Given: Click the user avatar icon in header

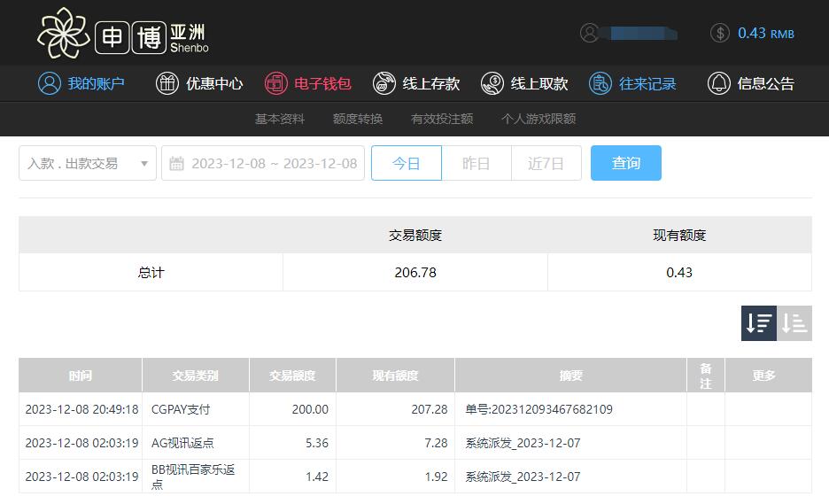Looking at the screenshot, I should click(589, 33).
